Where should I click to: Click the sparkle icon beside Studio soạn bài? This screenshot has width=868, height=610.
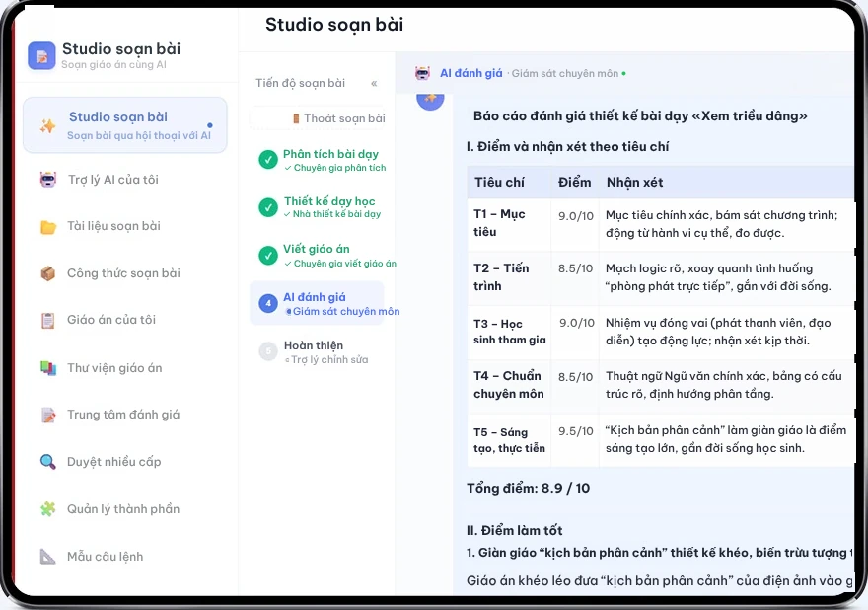[47, 125]
